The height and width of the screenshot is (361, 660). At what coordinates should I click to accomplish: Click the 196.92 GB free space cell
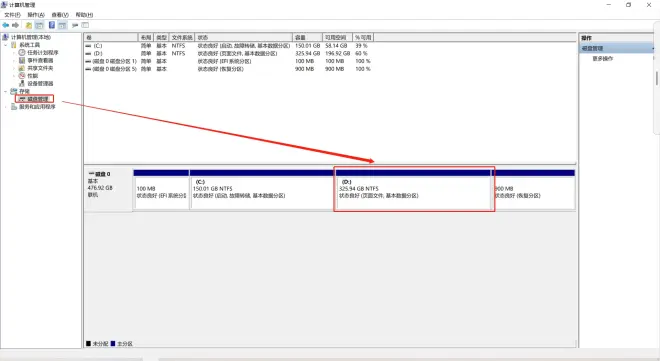[x=338, y=53]
